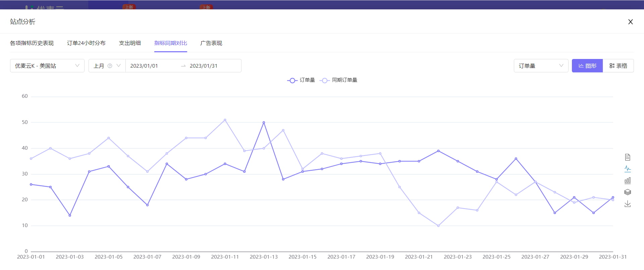The width and height of the screenshot is (644, 270).
Task: Download chart as image icon
Action: coord(628,204)
